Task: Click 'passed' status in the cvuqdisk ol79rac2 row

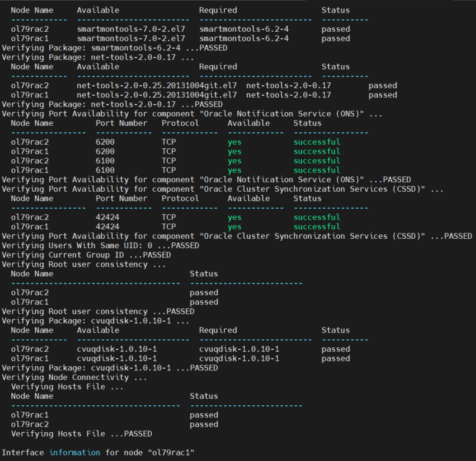Action: point(336,349)
